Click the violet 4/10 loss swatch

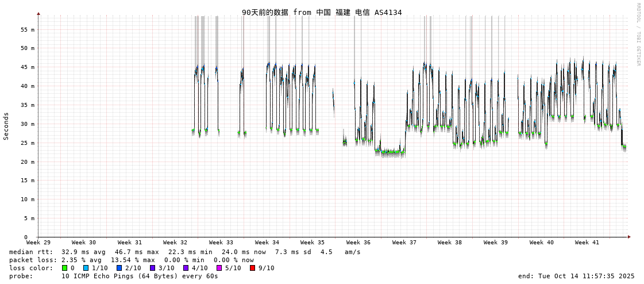point(186,268)
